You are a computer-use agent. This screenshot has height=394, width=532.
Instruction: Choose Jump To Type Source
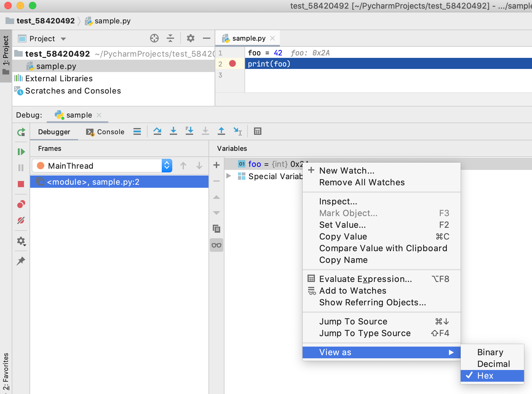tap(381, 333)
